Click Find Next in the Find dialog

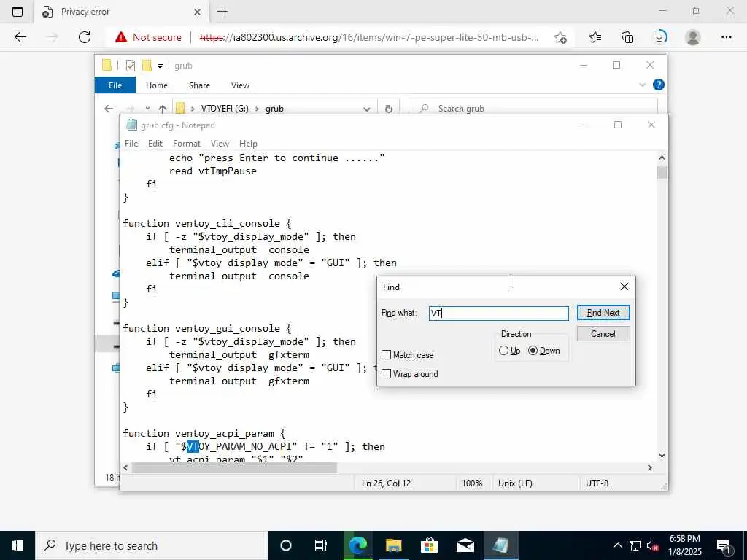pyautogui.click(x=603, y=312)
